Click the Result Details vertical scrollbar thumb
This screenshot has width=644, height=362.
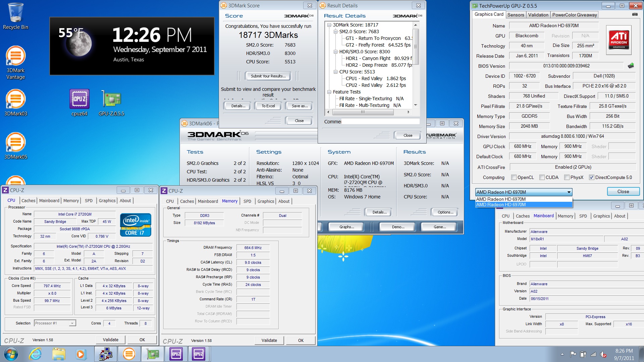[416, 47]
